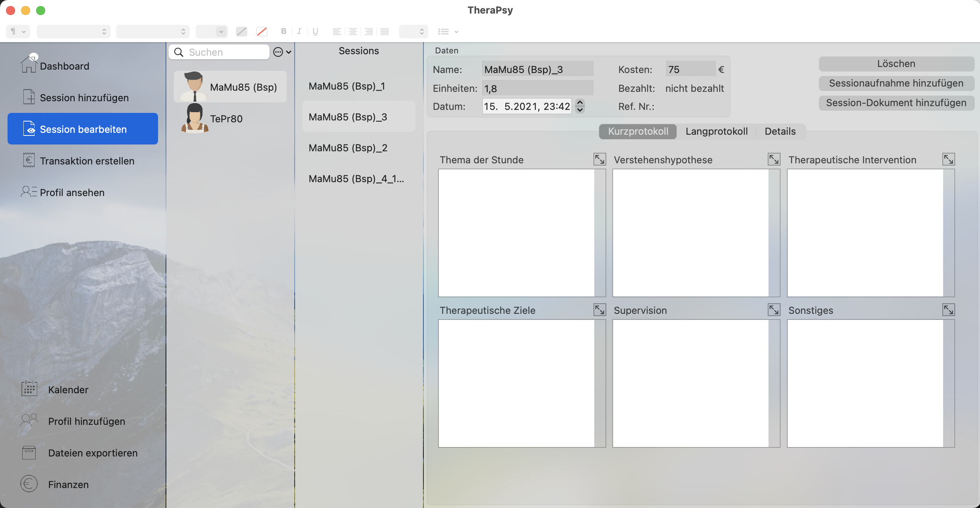Switch to the Langprotokoll tab
This screenshot has height=508, width=980.
tap(716, 131)
